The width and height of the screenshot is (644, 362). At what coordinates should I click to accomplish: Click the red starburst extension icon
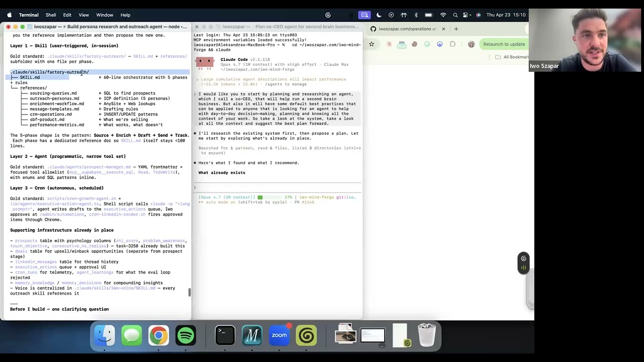pyautogui.click(x=389, y=44)
